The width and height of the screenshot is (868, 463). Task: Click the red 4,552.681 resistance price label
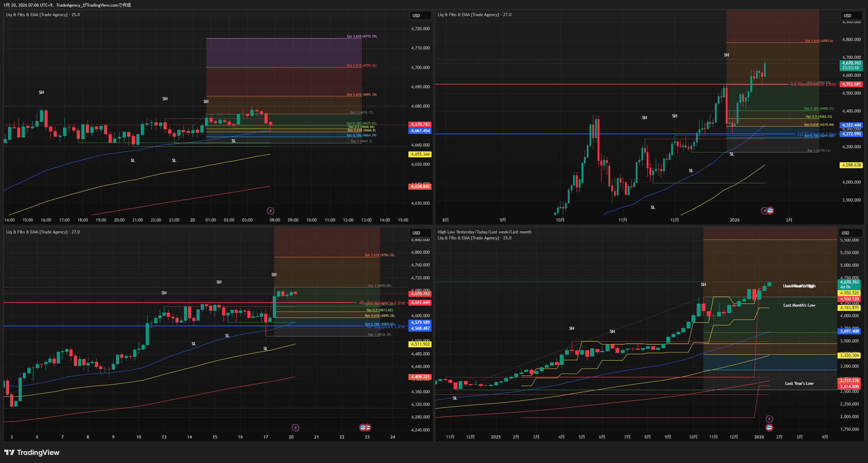click(851, 84)
